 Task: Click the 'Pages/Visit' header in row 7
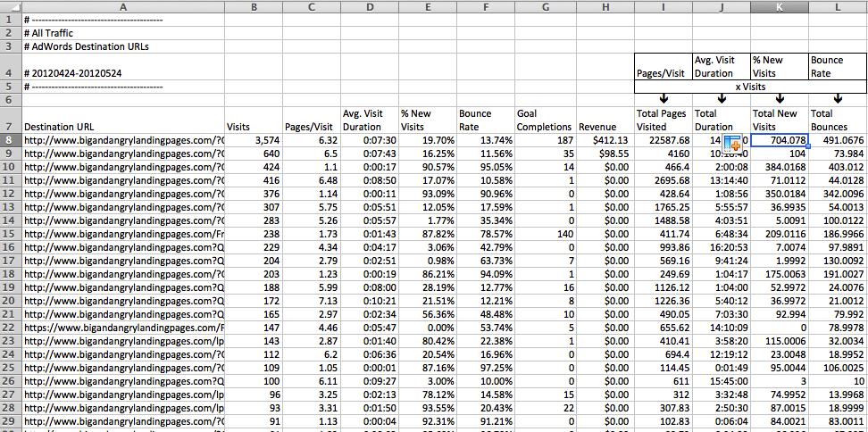pyautogui.click(x=312, y=120)
